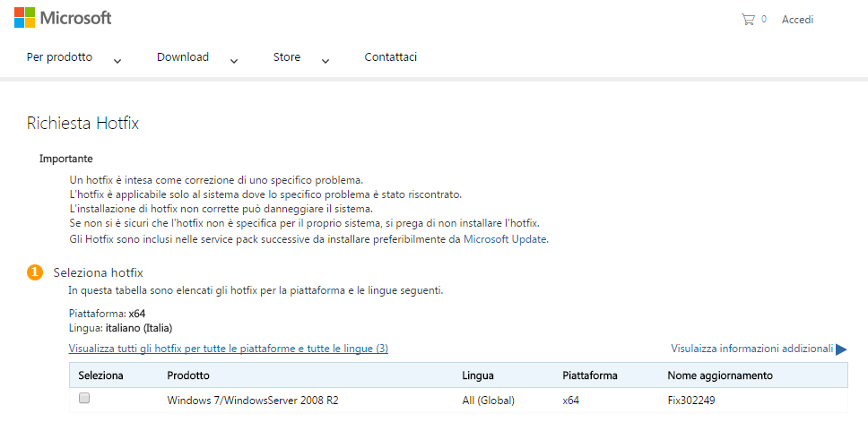Click the cart item count 0
868x431 pixels.
(x=764, y=20)
